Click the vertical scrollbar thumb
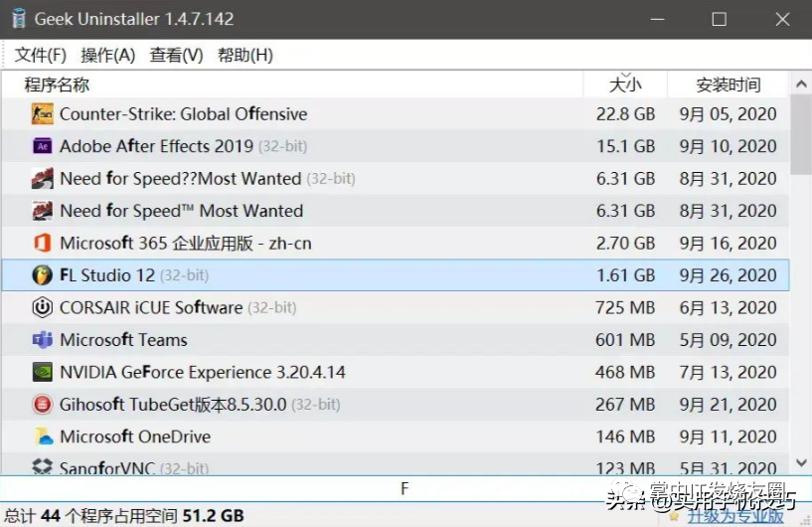 [801, 134]
